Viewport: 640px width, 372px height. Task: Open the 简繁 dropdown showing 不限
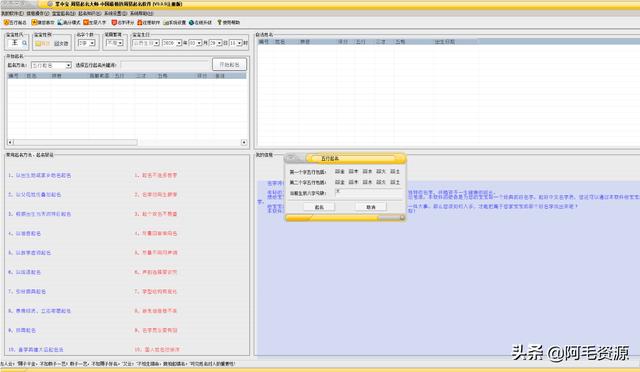click(x=115, y=43)
